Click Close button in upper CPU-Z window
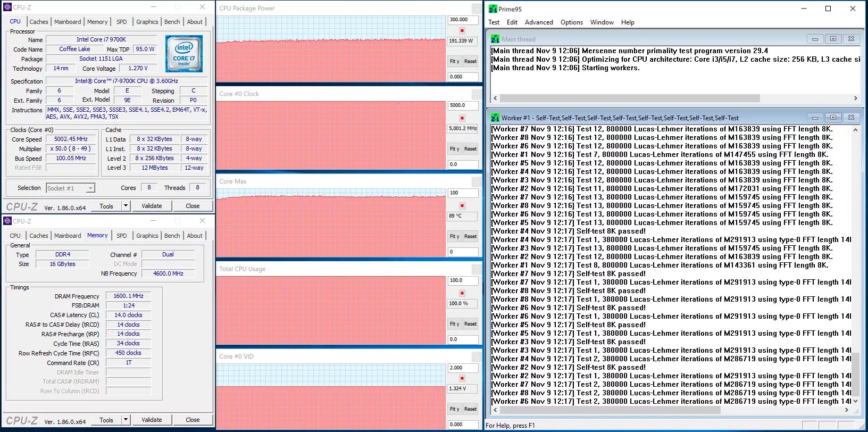This screenshot has height=432, width=868. pyautogui.click(x=193, y=206)
